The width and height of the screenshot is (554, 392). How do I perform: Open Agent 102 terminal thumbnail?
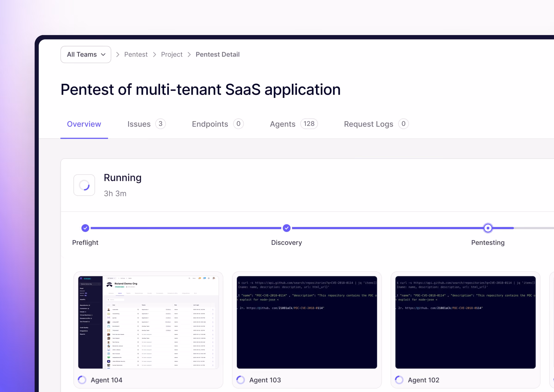pyautogui.click(x=465, y=323)
